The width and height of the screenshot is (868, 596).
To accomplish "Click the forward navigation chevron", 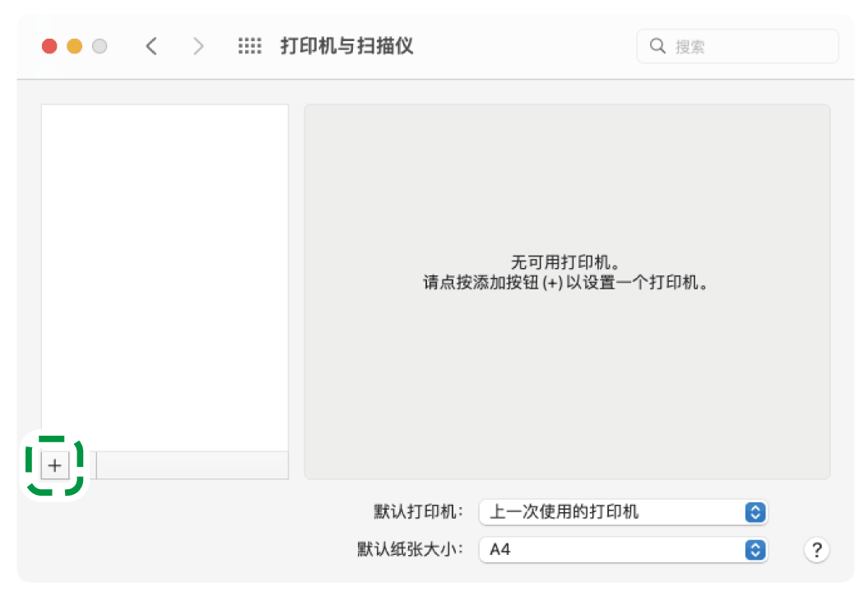I will pos(198,46).
